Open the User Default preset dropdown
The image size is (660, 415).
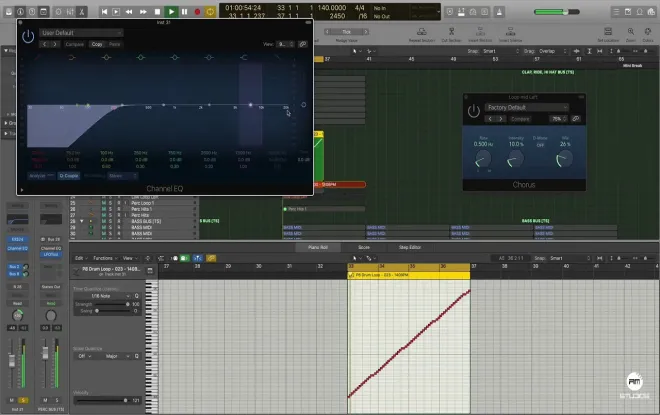81,32
